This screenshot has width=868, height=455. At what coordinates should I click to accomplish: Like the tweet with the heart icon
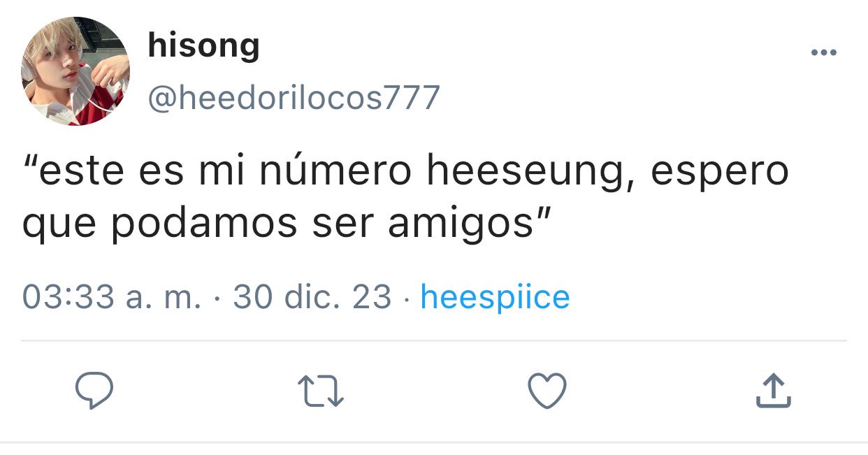(x=547, y=391)
